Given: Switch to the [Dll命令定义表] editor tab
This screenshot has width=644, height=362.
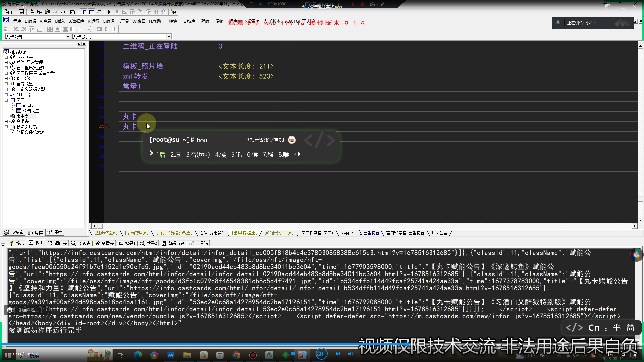Looking at the screenshot, I should click(x=279, y=233).
